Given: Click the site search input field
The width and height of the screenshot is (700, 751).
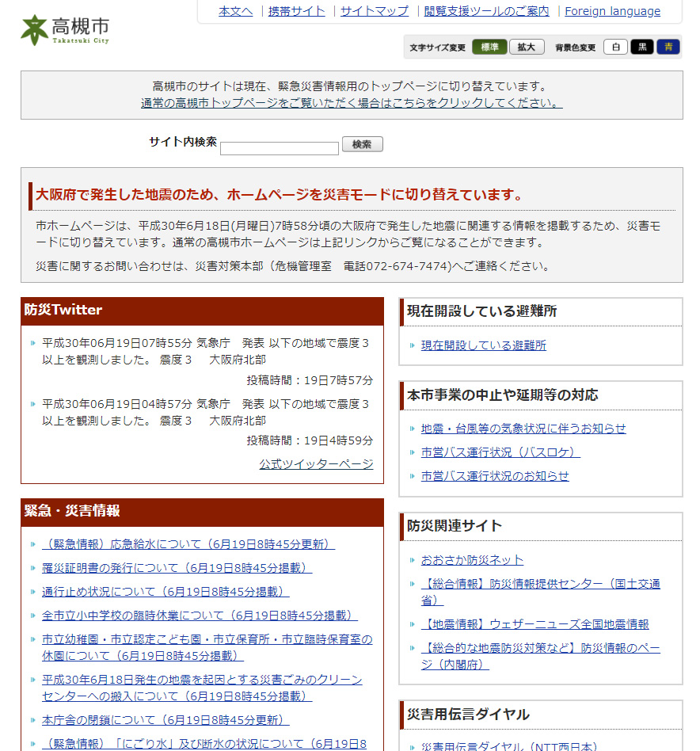Looking at the screenshot, I should (279, 148).
